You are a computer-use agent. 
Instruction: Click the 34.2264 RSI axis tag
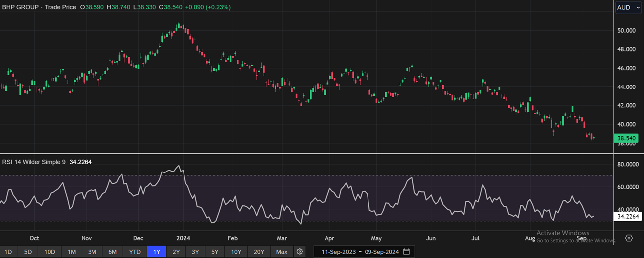(x=628, y=217)
